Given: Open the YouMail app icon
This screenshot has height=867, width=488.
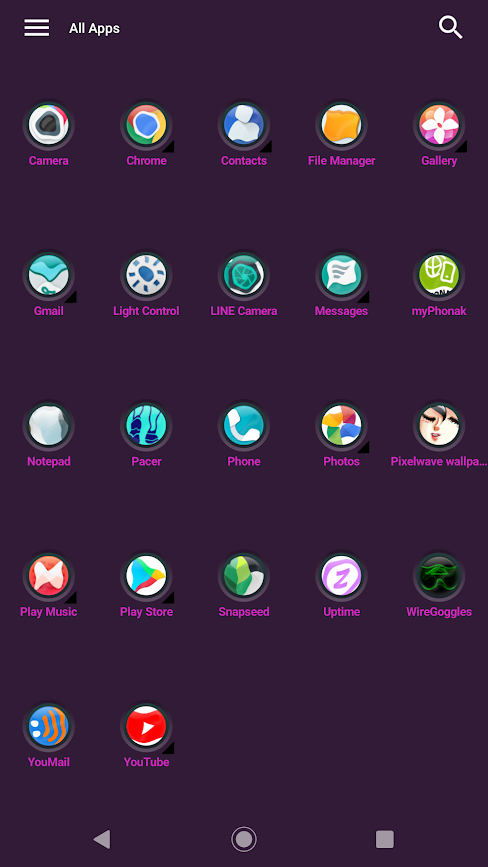Looking at the screenshot, I should coord(49,727).
